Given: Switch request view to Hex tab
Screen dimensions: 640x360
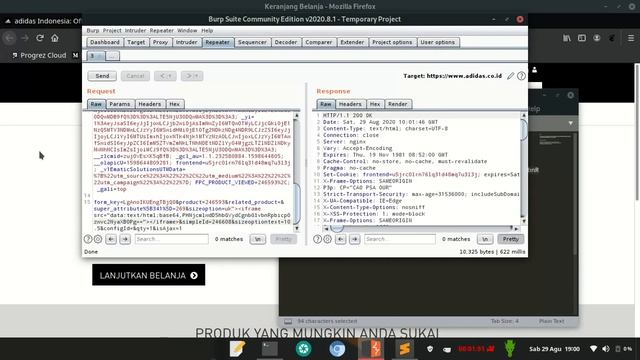Looking at the screenshot, I should pos(175,104).
